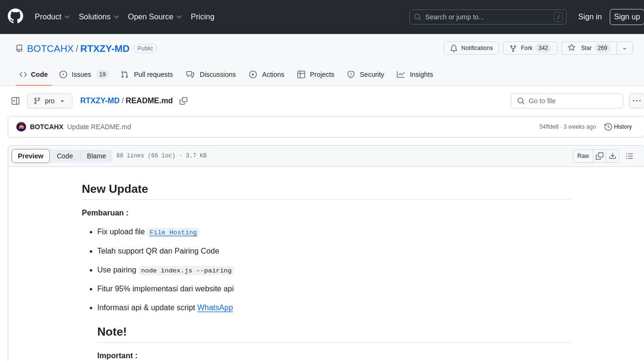644x362 pixels.
Task: Open commit 54ffde8
Action: coord(549,127)
